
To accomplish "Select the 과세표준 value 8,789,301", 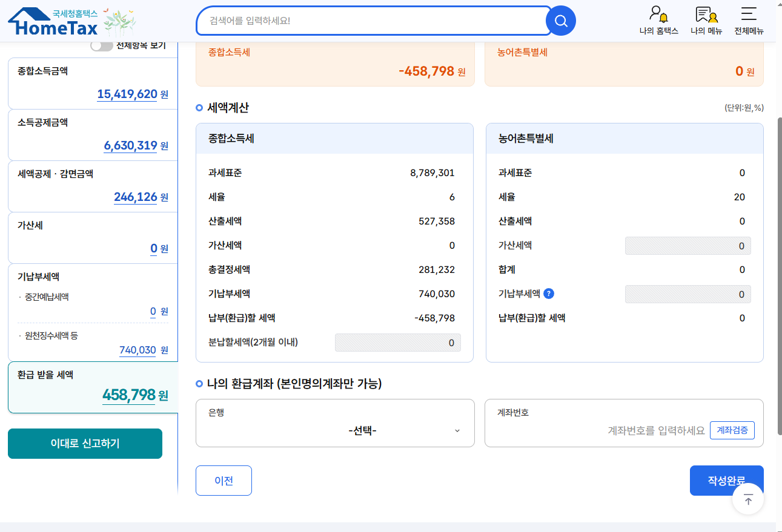I will [x=432, y=173].
